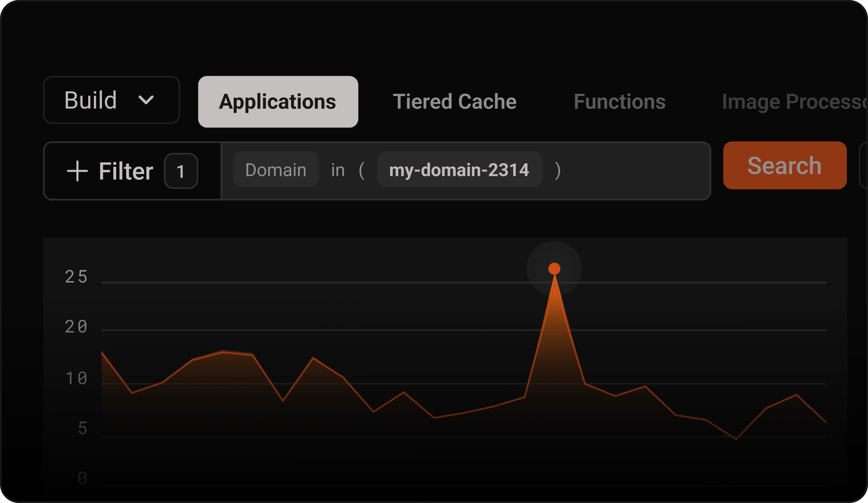Image resolution: width=868 pixels, height=503 pixels.
Task: Click the 'in' operator to change it
Action: [x=338, y=170]
